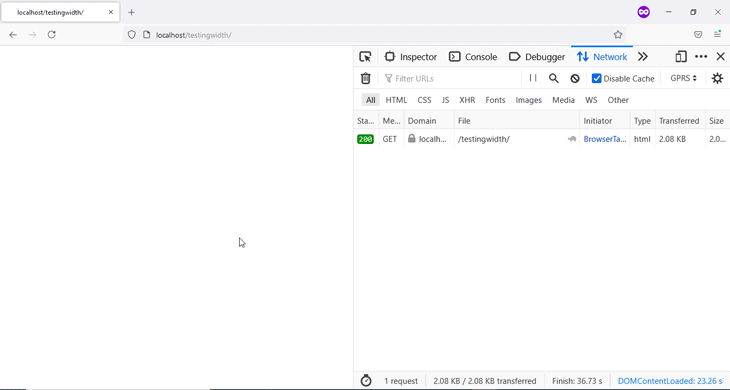This screenshot has height=390, width=730.
Task: Click the address bar URL
Action: (194, 35)
